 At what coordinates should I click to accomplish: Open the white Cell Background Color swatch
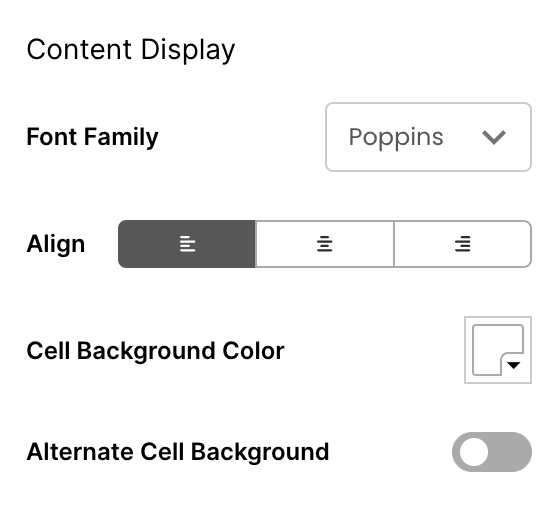tap(498, 350)
